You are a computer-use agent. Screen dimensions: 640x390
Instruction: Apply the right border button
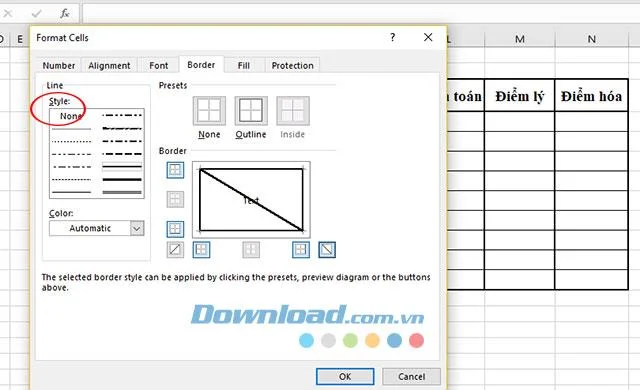pos(301,250)
